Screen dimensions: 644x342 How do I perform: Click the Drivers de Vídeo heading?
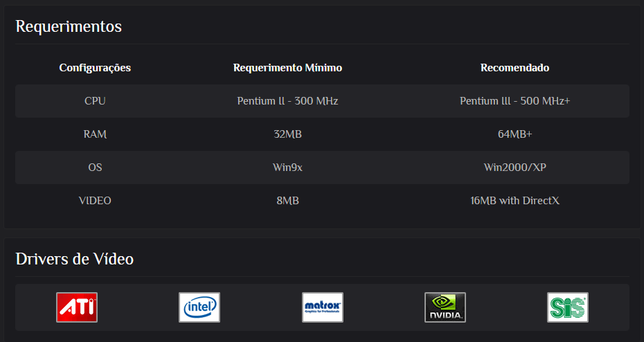pyautogui.click(x=75, y=260)
